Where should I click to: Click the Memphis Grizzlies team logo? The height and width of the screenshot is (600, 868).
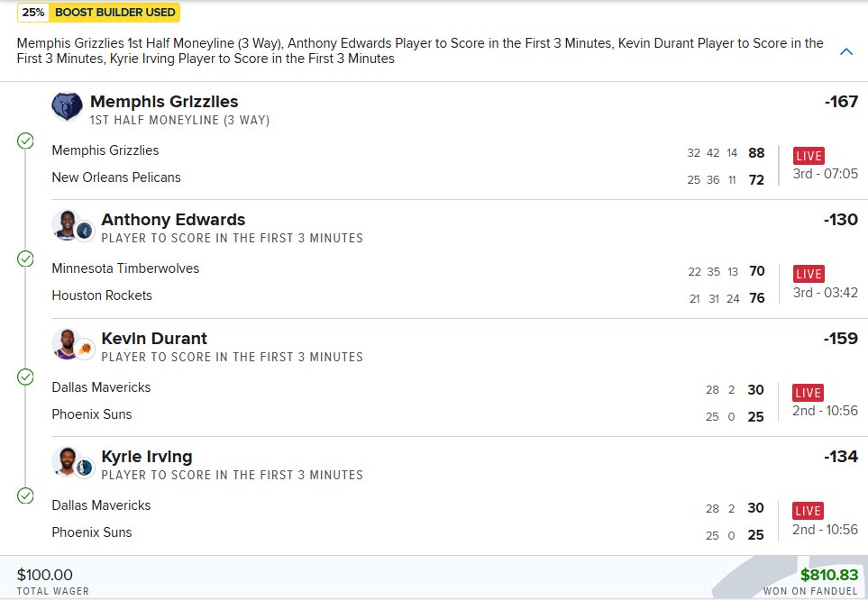(67, 106)
